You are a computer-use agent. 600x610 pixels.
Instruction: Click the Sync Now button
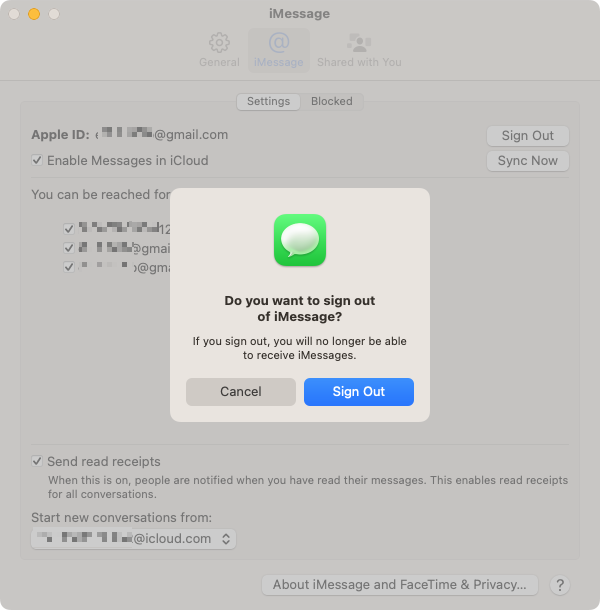(x=528, y=161)
